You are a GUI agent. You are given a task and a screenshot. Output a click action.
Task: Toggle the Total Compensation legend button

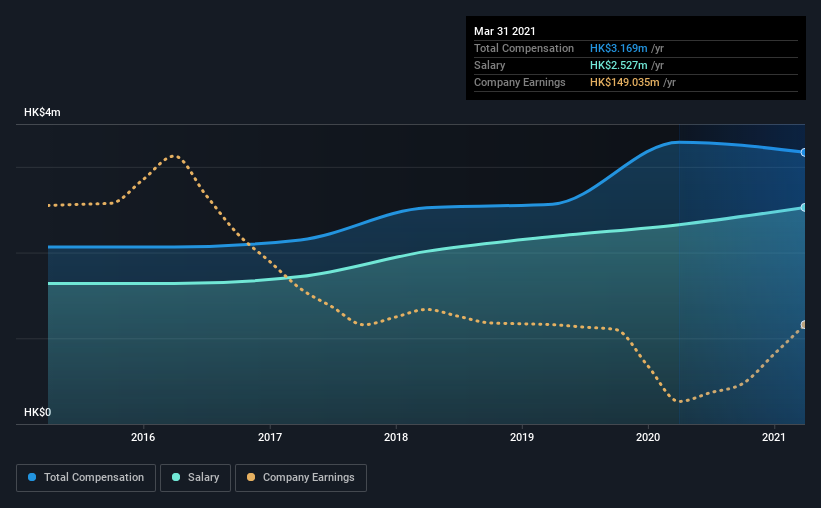[x=86, y=478]
